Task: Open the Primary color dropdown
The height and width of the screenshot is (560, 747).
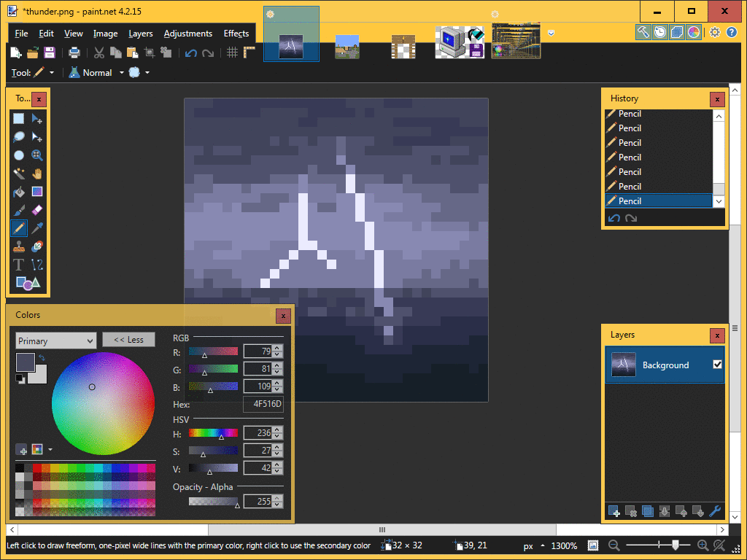Action: (55, 341)
